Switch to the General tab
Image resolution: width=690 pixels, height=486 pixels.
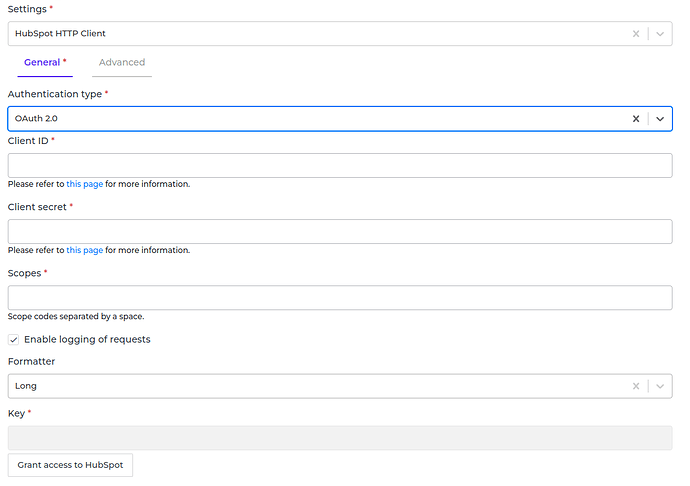45,63
